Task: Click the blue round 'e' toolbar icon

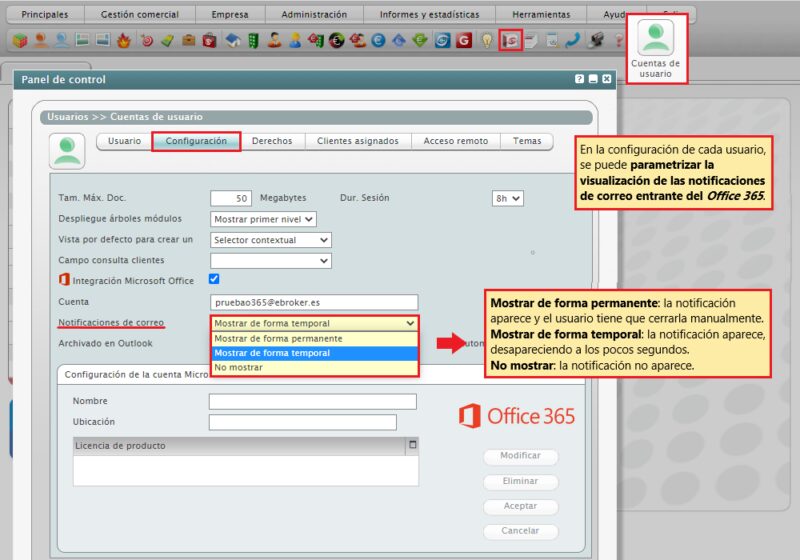Action: pyautogui.click(x=378, y=40)
